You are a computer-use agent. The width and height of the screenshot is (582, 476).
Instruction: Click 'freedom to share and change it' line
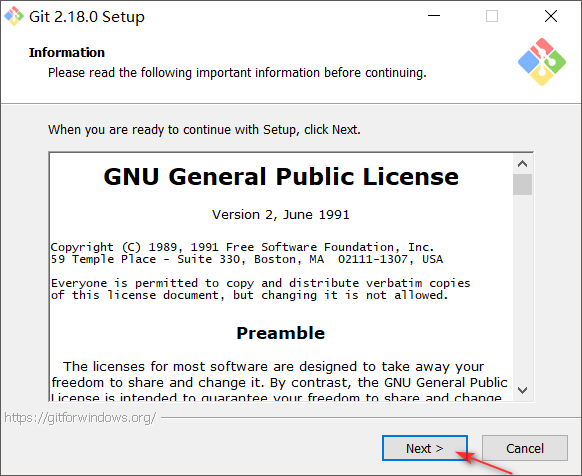(x=279, y=382)
